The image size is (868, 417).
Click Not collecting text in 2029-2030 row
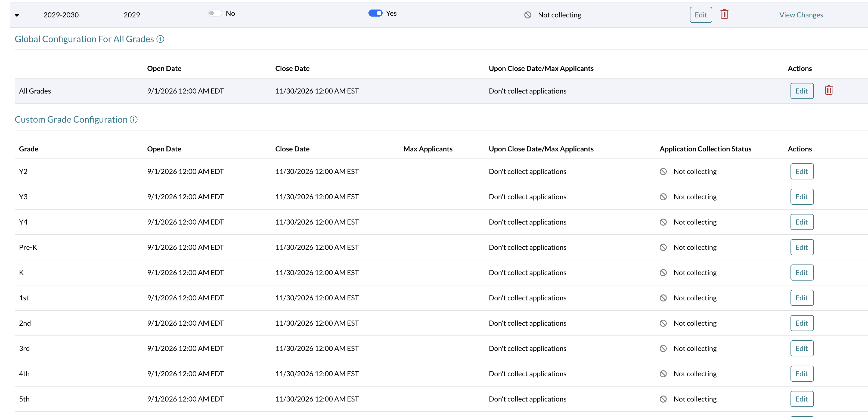(559, 15)
